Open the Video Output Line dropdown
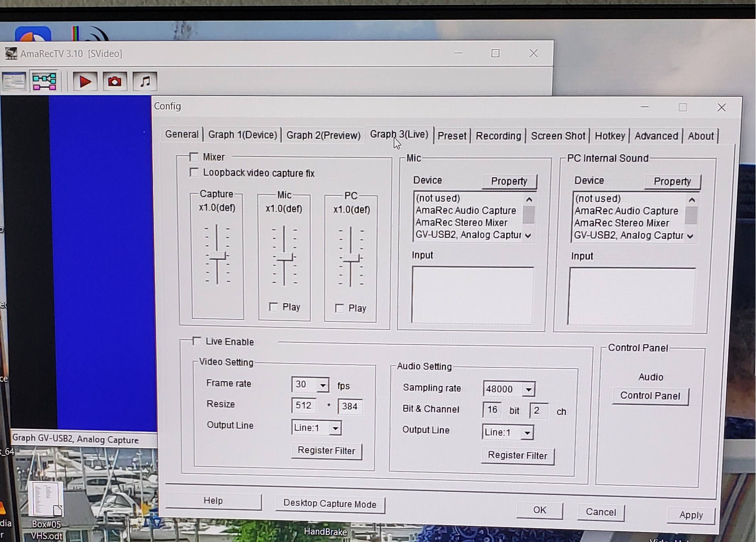Screen dimensions: 756x542 coord(335,428)
